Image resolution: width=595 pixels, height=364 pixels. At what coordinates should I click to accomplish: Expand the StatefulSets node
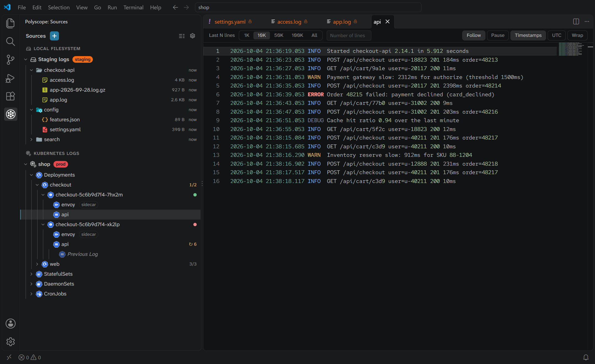coord(31,274)
